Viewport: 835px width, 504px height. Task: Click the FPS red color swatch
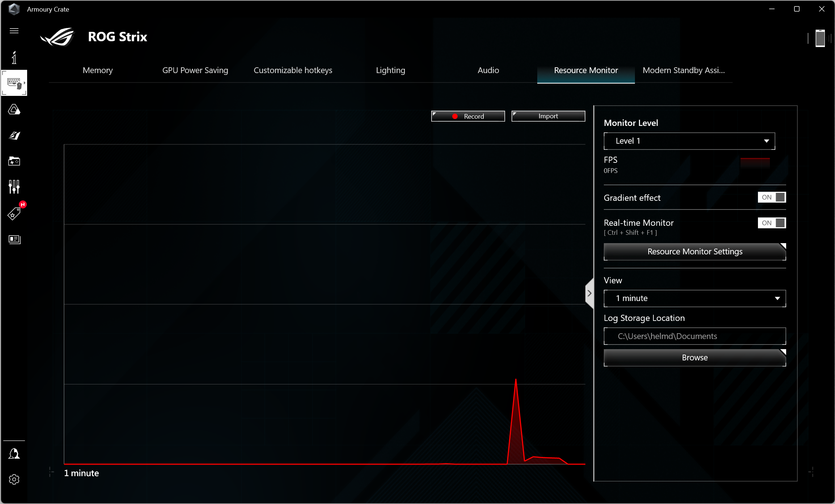(x=755, y=162)
